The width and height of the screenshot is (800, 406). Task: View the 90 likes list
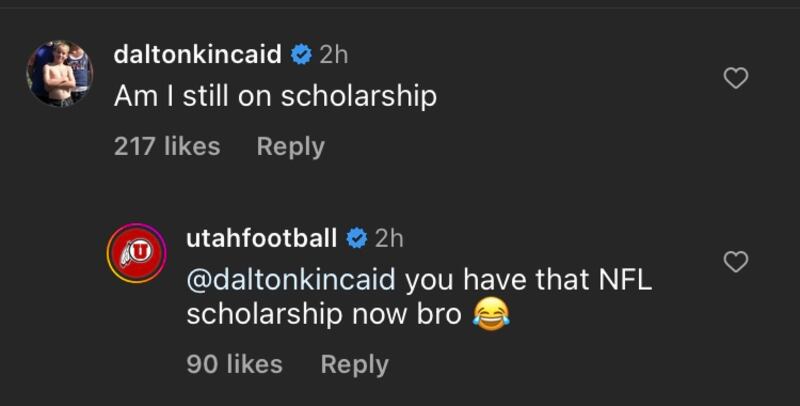234,365
